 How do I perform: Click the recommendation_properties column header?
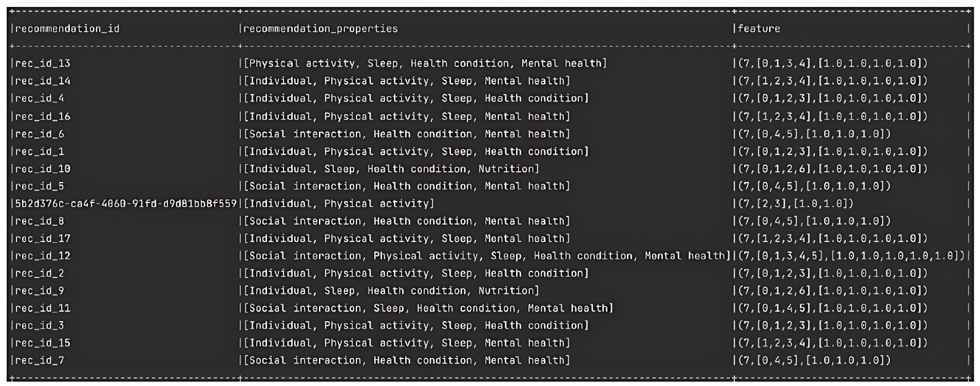320,28
